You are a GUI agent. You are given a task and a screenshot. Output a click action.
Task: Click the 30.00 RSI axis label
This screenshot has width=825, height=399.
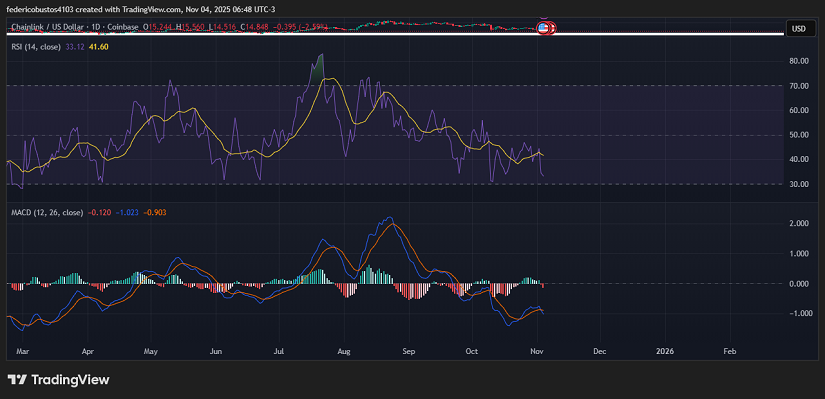[x=799, y=184]
